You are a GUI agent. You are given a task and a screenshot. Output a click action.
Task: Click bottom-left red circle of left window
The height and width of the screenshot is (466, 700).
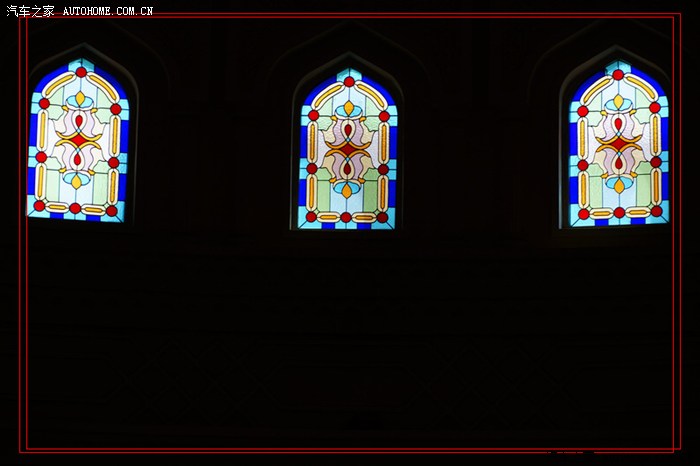click(39, 205)
